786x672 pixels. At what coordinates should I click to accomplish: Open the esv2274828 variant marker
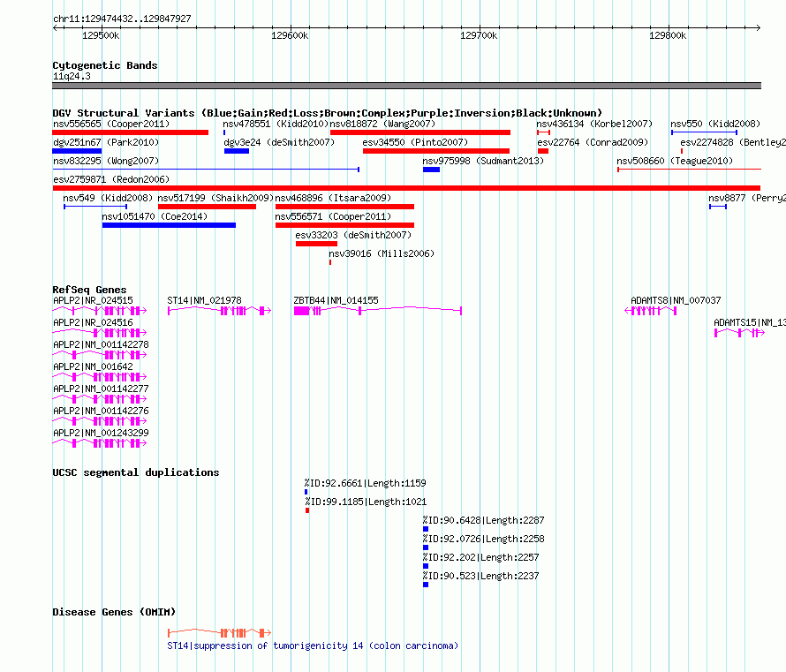(682, 151)
